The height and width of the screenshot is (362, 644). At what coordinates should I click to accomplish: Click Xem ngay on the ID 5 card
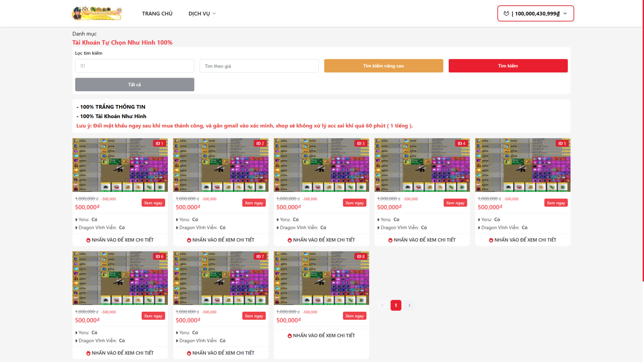(556, 203)
